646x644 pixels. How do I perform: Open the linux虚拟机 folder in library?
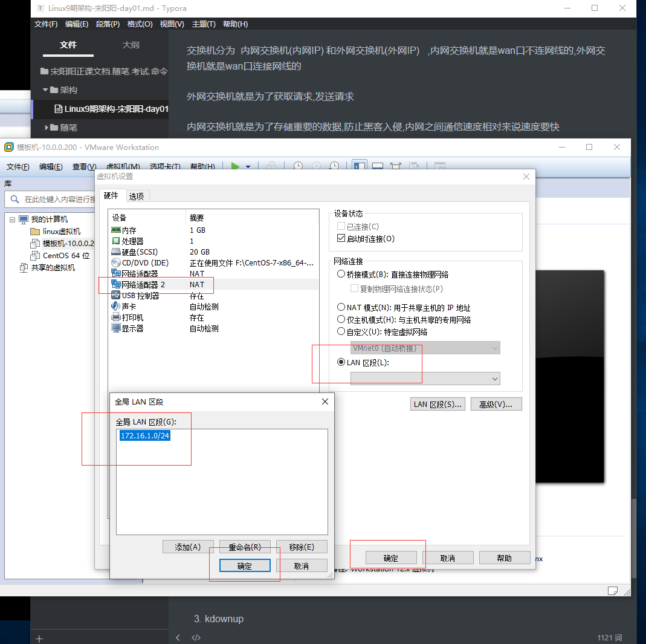pyautogui.click(x=56, y=231)
